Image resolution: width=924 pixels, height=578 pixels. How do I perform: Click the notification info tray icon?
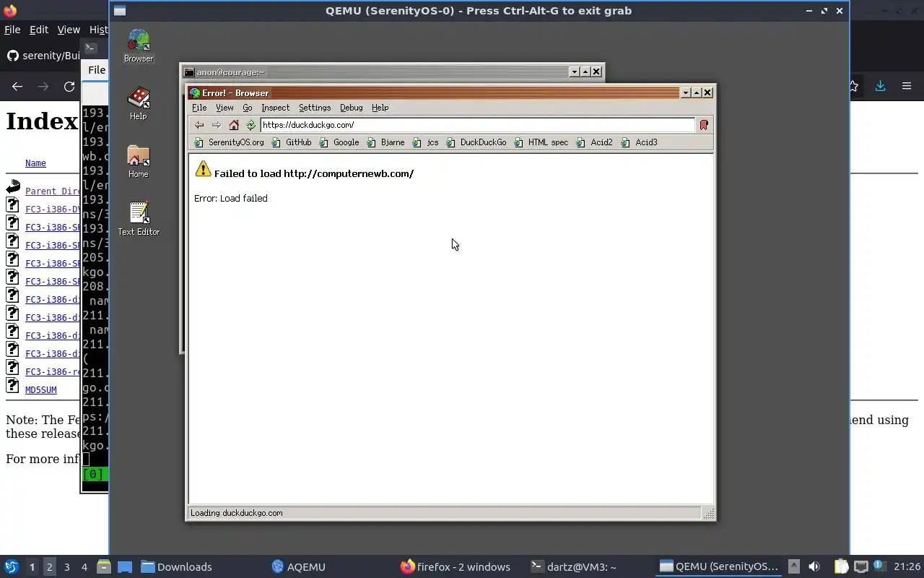[x=879, y=566]
